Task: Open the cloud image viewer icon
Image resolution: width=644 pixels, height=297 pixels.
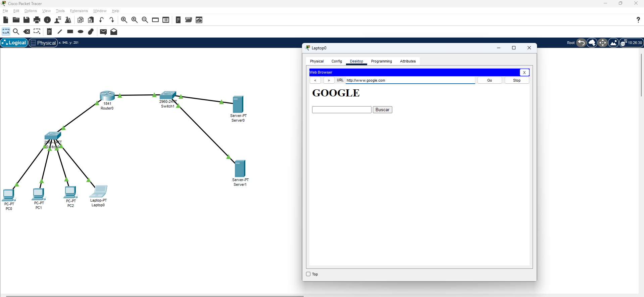Action: (x=199, y=20)
